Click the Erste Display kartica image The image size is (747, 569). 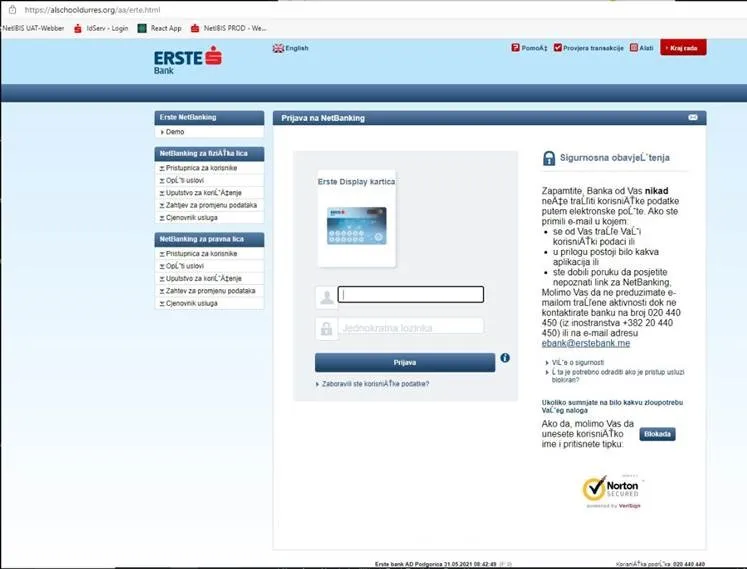pyautogui.click(x=356, y=225)
